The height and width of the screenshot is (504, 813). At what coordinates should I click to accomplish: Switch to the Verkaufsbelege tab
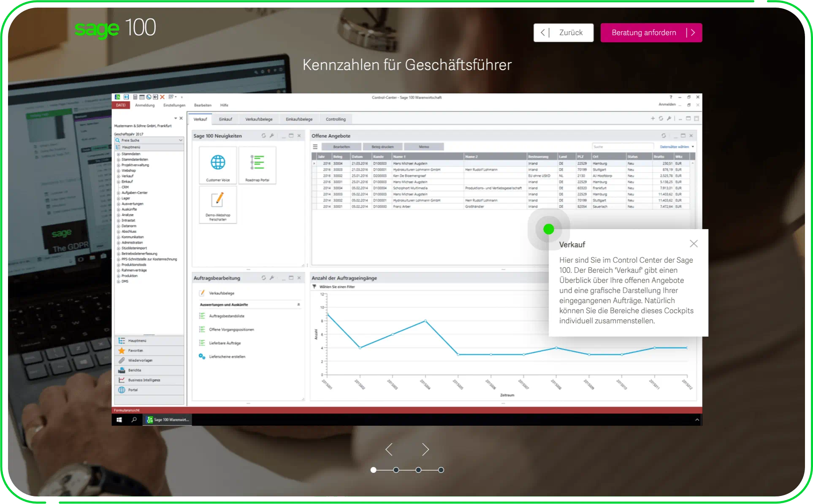259,119
